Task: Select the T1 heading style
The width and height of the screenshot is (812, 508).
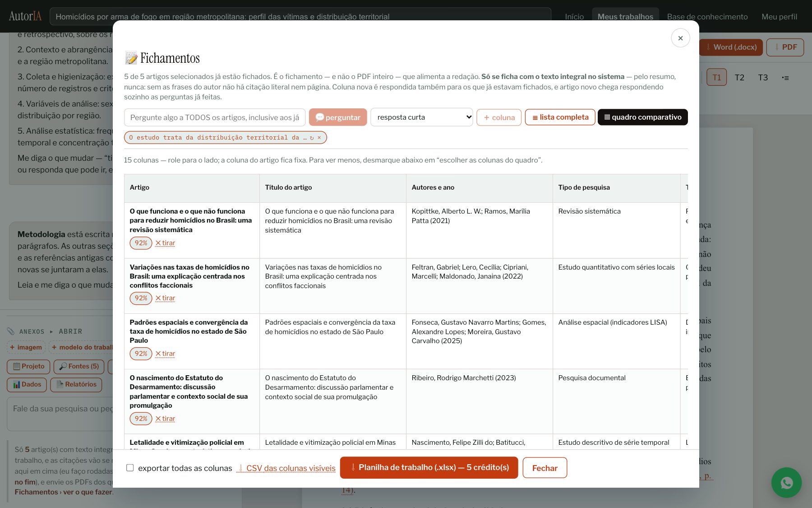Action: pyautogui.click(x=716, y=78)
